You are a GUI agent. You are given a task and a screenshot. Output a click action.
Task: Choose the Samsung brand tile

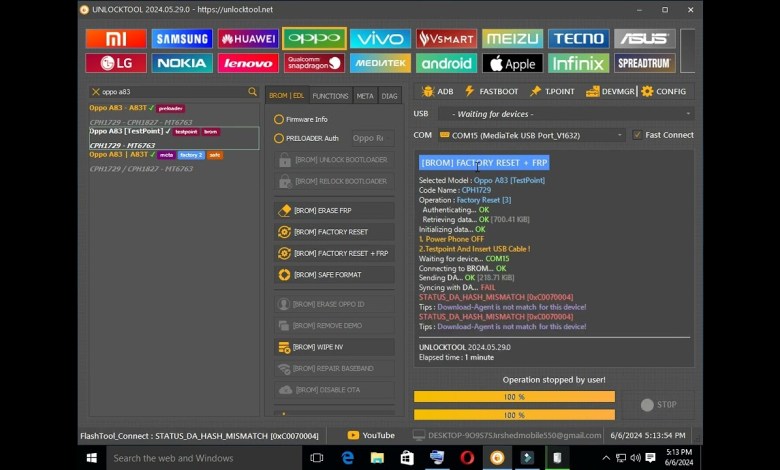pos(182,39)
